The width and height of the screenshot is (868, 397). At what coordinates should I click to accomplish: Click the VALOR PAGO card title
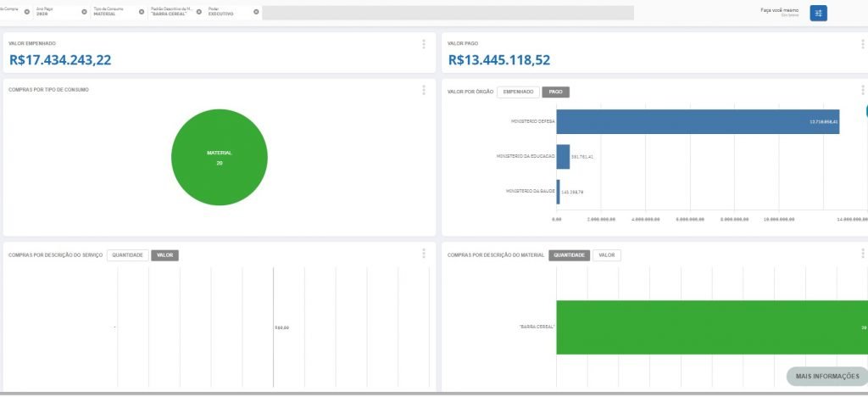coord(463,43)
